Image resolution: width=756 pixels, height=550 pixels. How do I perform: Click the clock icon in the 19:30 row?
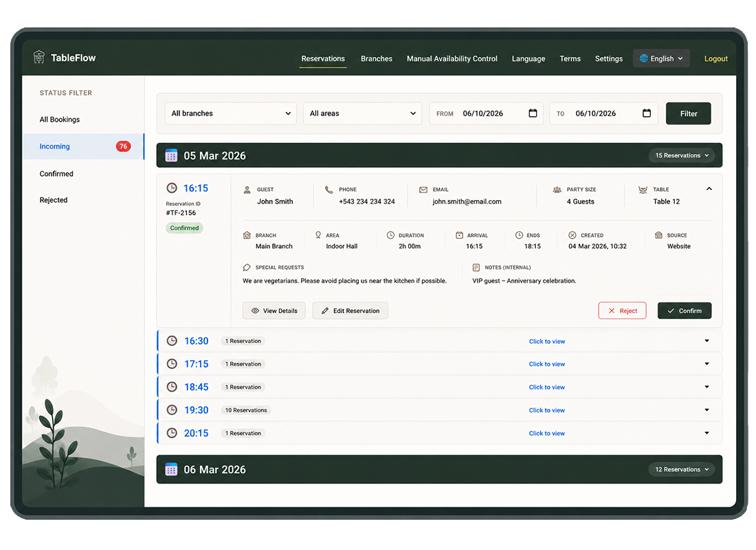tap(172, 410)
